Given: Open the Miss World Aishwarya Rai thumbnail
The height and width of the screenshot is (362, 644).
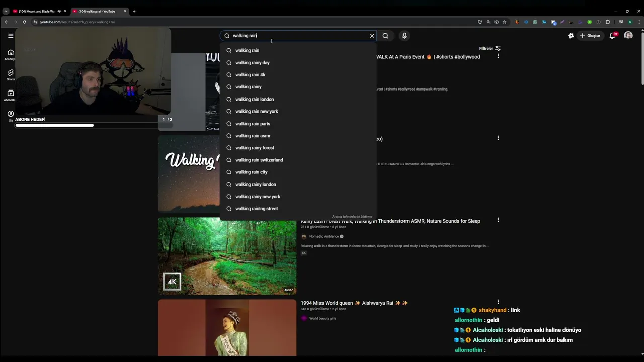Looking at the screenshot, I should [227, 328].
